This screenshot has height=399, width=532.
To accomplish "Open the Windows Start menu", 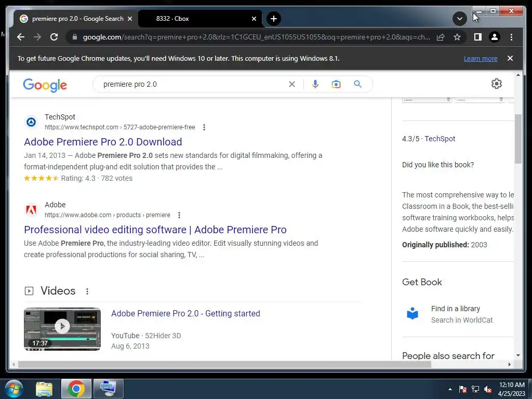I will pyautogui.click(x=14, y=389).
